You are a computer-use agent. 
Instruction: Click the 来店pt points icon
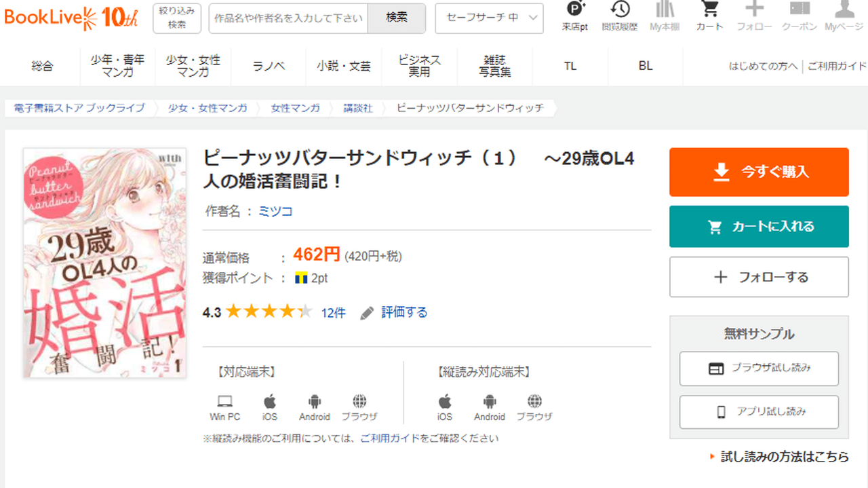click(575, 15)
